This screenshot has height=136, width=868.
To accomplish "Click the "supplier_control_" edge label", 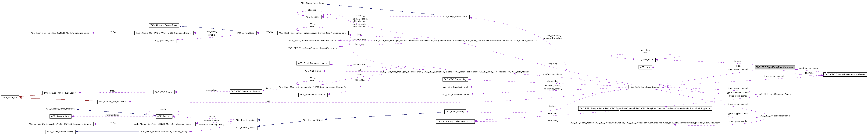I will pos(553,86).
